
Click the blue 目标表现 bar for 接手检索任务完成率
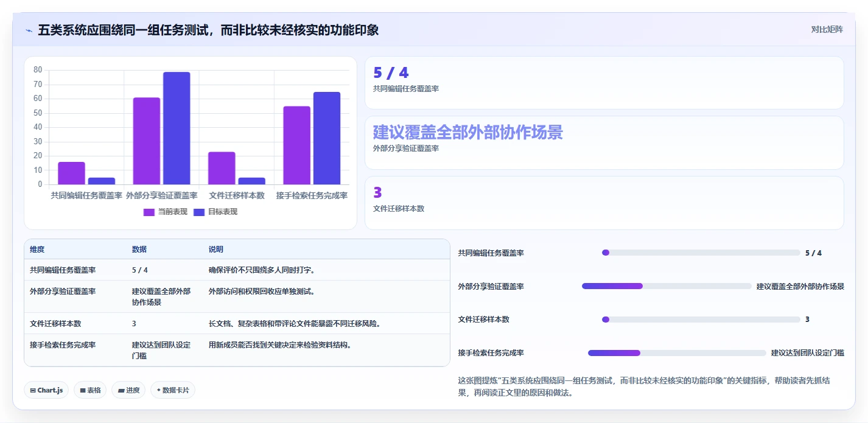point(327,138)
